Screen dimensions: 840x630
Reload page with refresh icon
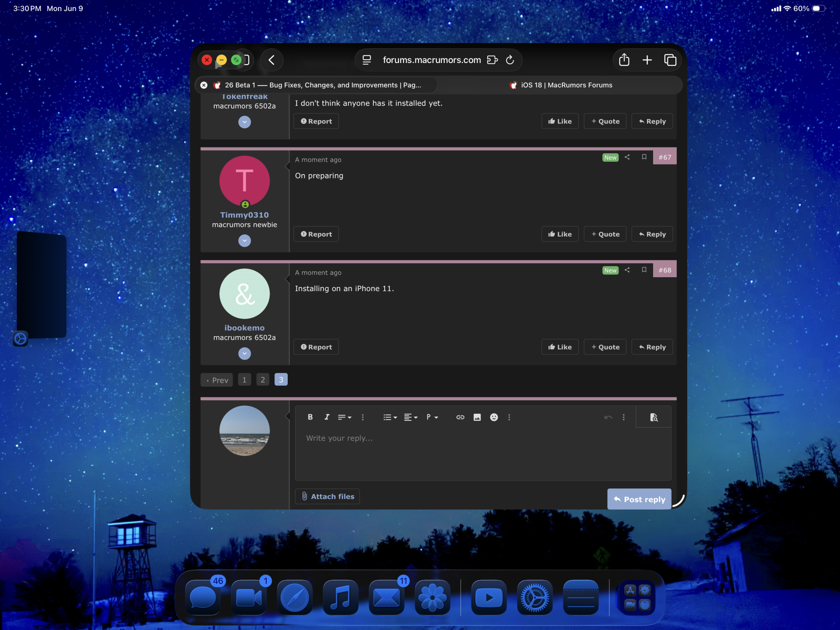click(x=510, y=60)
